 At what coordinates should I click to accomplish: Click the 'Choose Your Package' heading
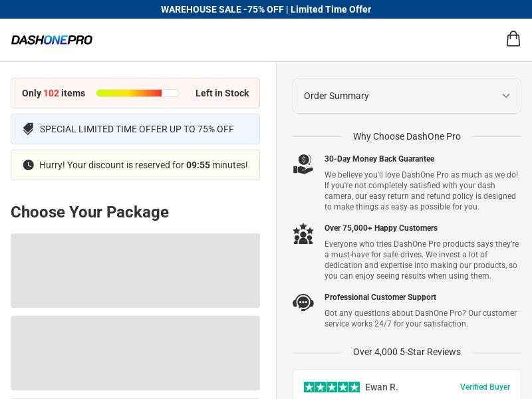coord(90,212)
